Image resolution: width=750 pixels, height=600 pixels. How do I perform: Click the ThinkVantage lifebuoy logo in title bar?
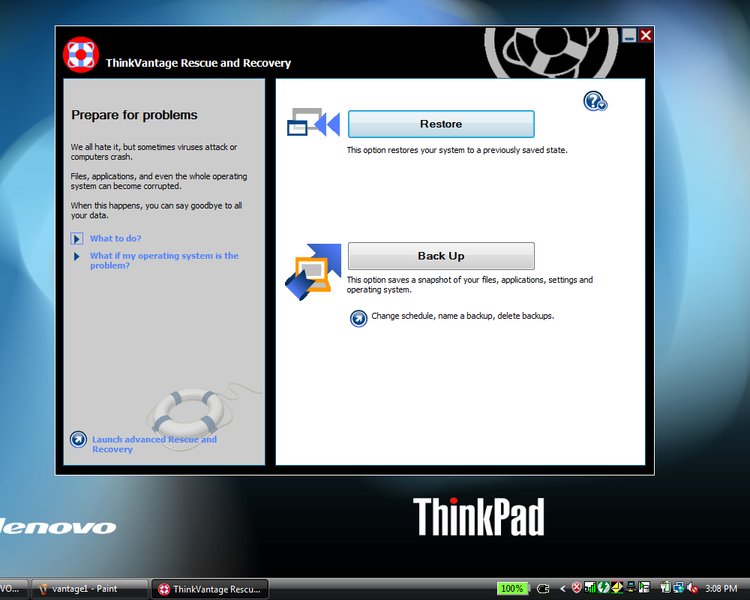80,56
